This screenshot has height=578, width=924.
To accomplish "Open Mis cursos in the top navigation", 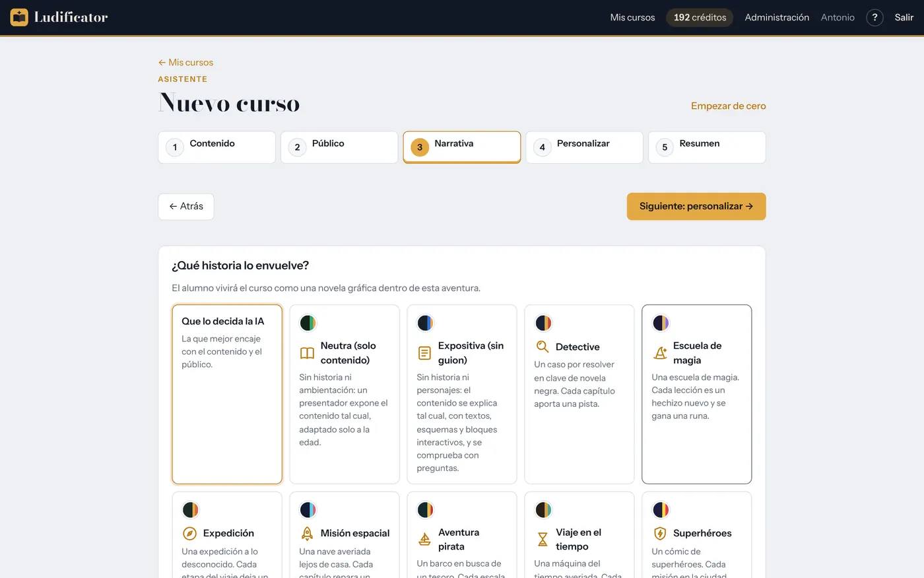I will [632, 18].
